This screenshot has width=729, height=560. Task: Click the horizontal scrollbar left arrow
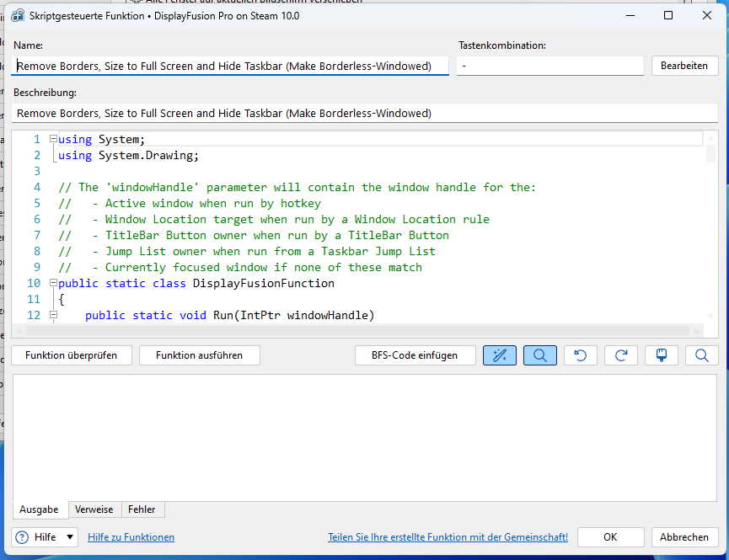[19, 330]
